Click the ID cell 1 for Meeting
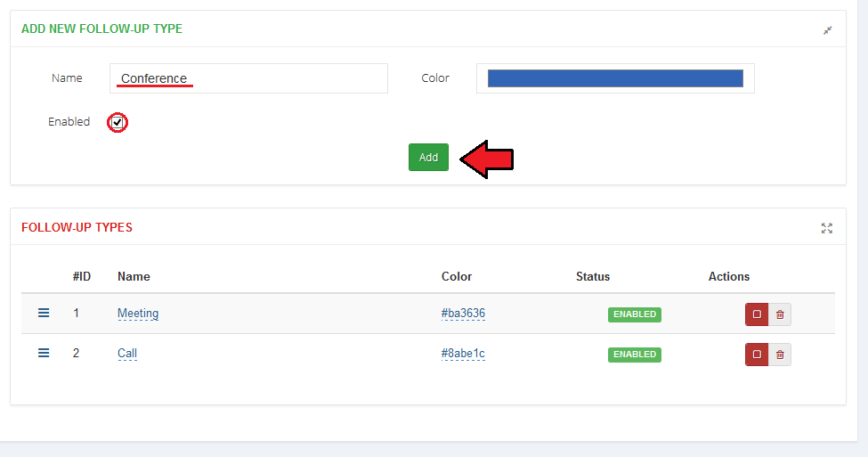 pyautogui.click(x=76, y=313)
